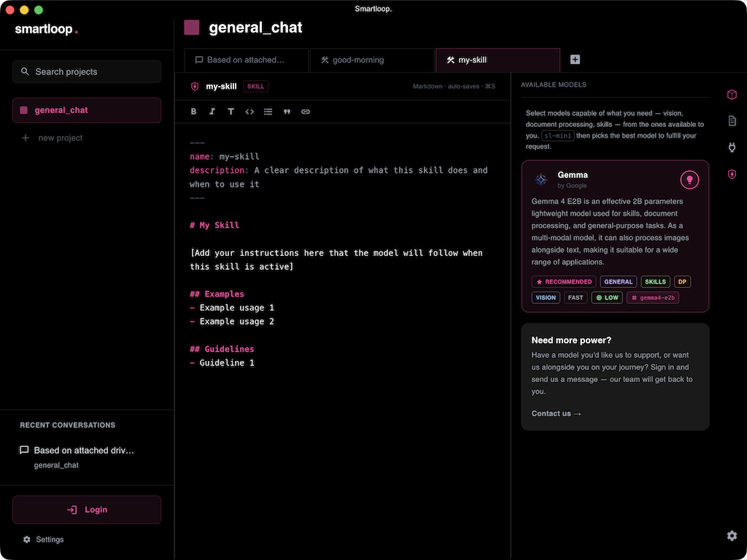Click the sl-mini code label
Screen dimensions: 747x560
[x=557, y=136]
